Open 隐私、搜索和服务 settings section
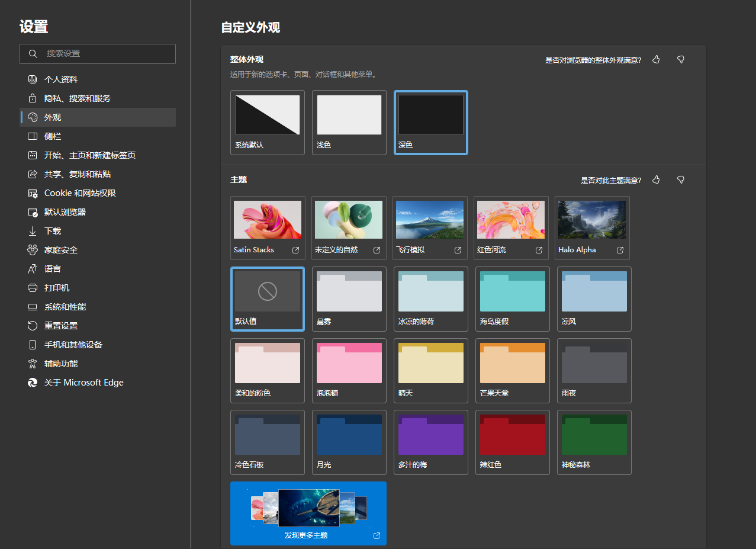 (77, 98)
